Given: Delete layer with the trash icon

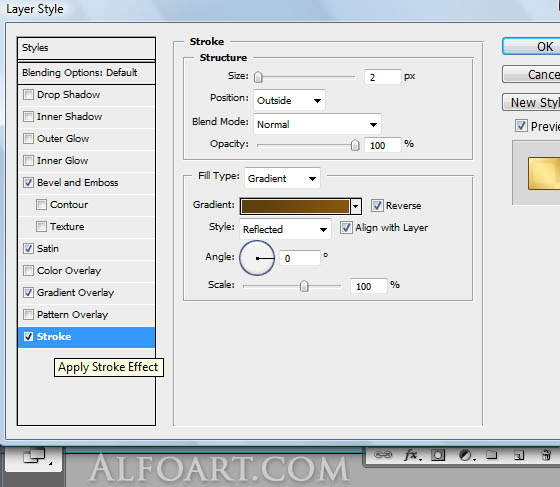Looking at the screenshot, I should [x=546, y=455].
